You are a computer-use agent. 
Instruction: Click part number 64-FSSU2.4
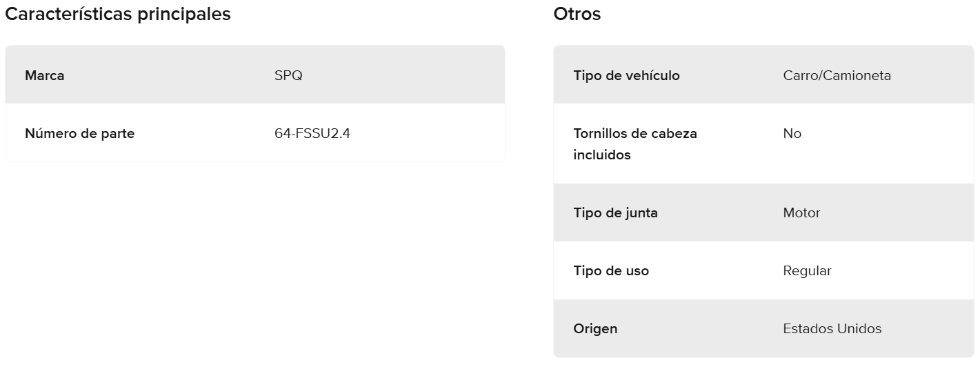[312, 133]
